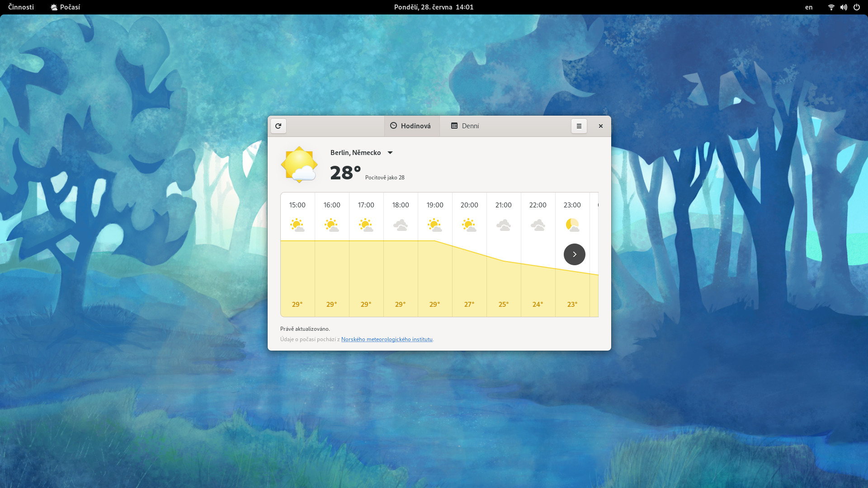Click the power icon in top bar

pyautogui.click(x=856, y=7)
